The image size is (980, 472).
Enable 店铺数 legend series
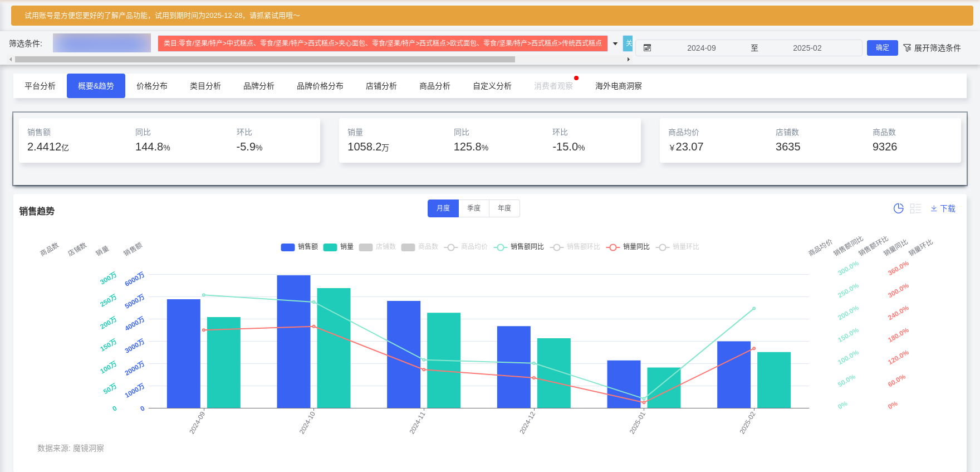click(378, 247)
